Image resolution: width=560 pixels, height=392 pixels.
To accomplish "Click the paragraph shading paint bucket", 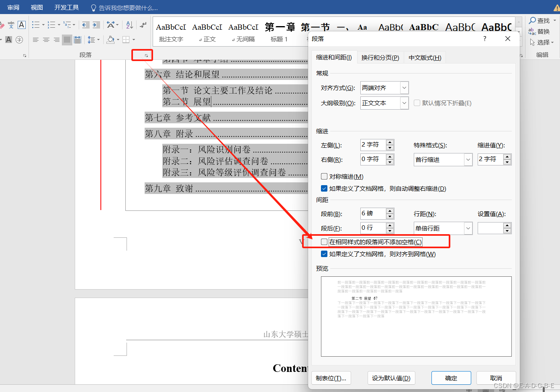I will [x=110, y=39].
